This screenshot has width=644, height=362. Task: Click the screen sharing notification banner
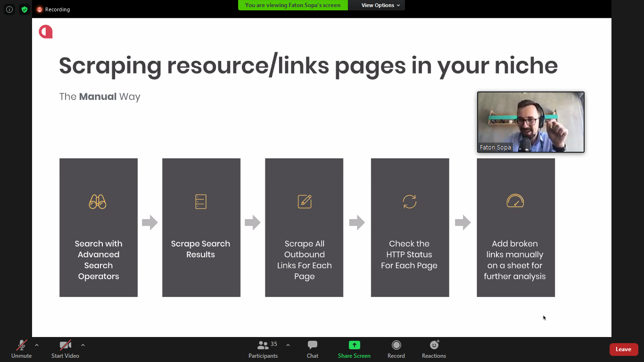(293, 5)
